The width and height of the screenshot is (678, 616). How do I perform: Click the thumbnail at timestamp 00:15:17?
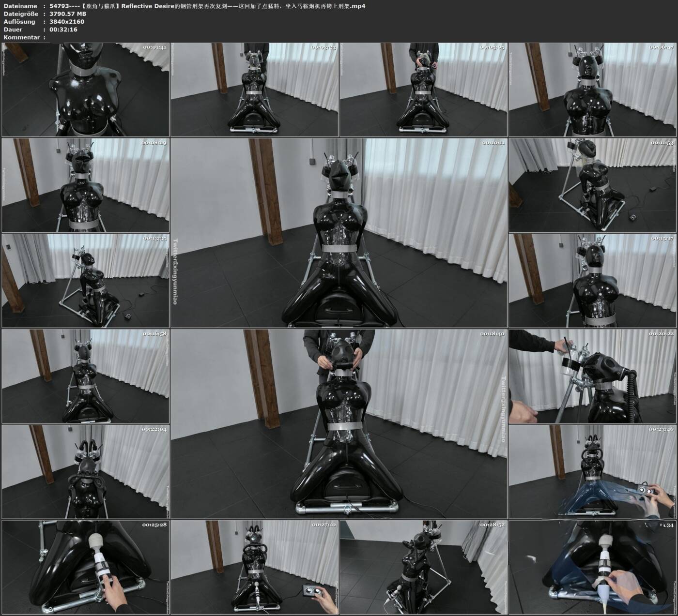tap(592, 281)
